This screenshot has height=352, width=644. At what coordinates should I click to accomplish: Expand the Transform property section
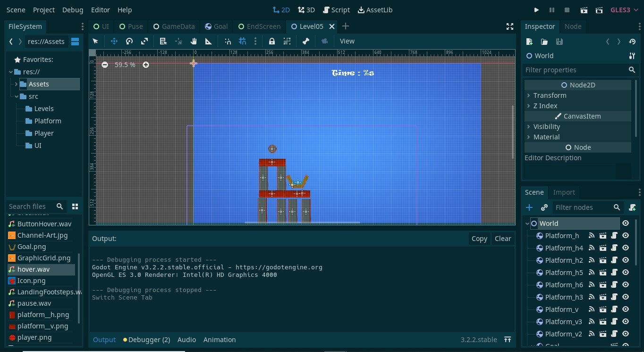550,95
